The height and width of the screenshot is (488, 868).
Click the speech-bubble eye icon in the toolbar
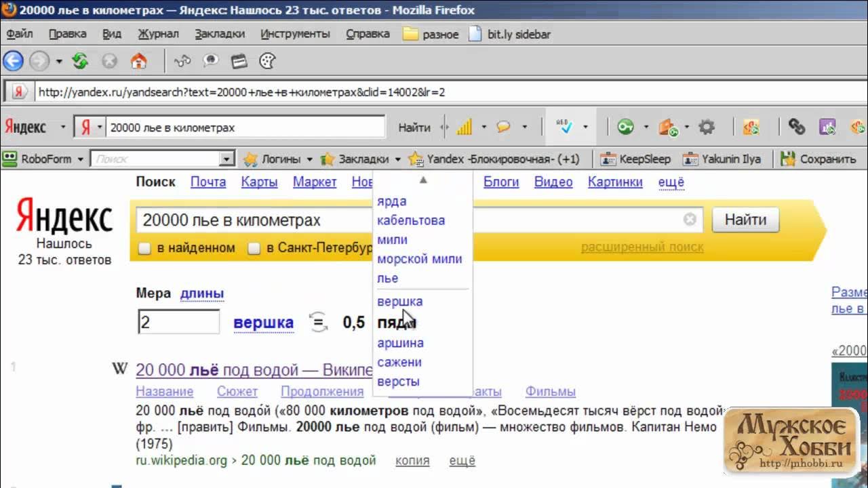click(211, 61)
